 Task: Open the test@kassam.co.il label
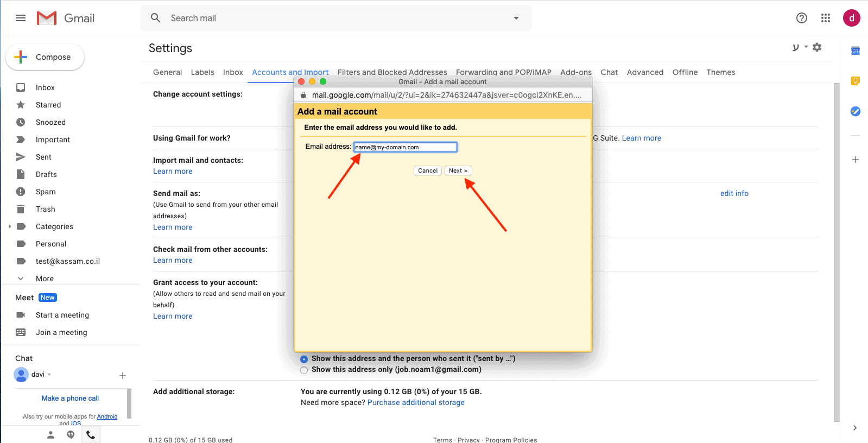pos(68,261)
